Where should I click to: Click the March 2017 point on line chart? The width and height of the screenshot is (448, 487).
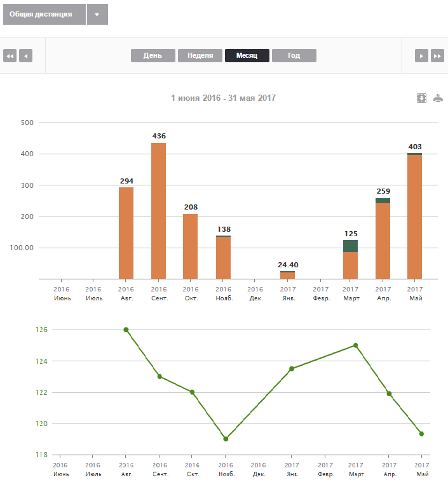pyautogui.click(x=356, y=345)
